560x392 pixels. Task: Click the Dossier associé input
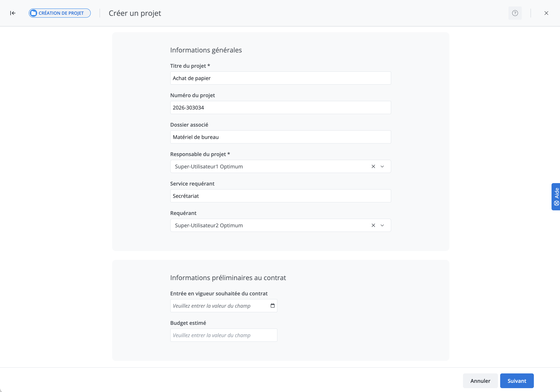(x=281, y=137)
